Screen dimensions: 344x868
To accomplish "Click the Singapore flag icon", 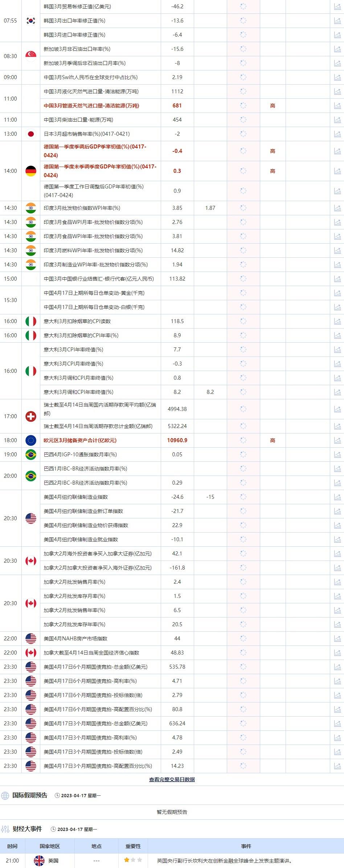I will [31, 56].
